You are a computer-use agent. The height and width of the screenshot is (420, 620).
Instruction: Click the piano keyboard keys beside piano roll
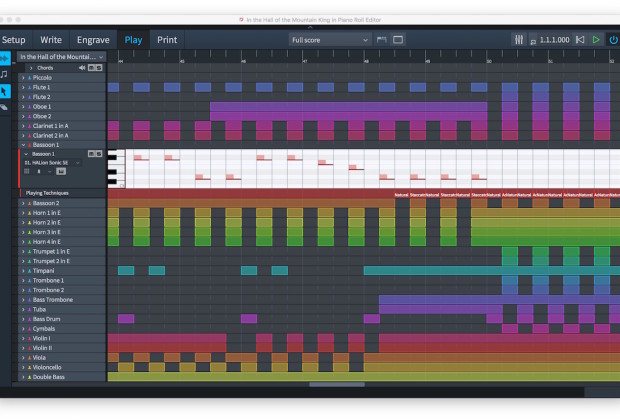(x=116, y=169)
